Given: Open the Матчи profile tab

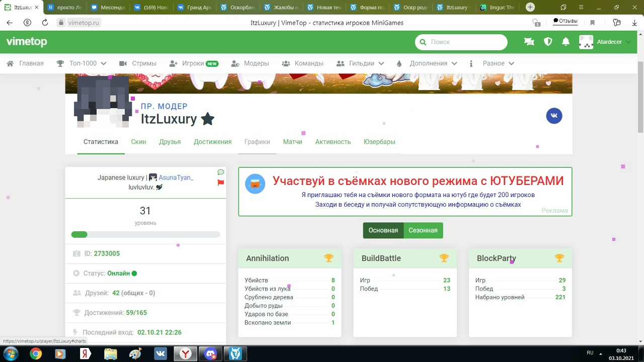Looking at the screenshot, I should (292, 142).
